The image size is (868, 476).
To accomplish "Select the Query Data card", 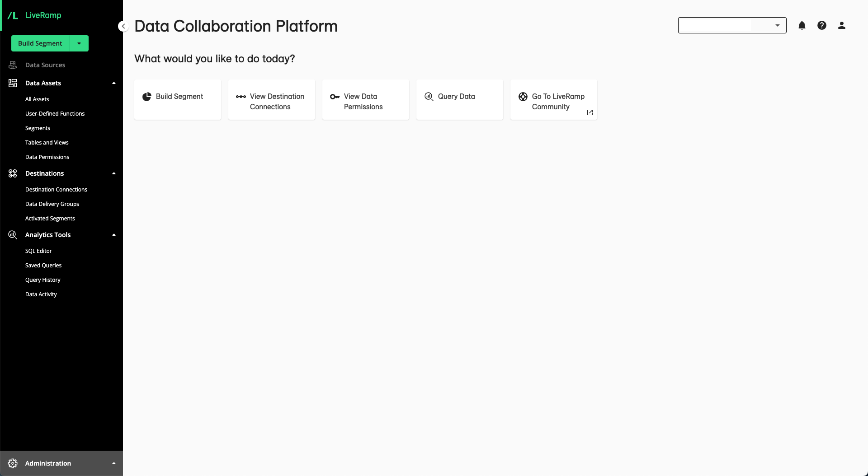I will click(x=460, y=100).
